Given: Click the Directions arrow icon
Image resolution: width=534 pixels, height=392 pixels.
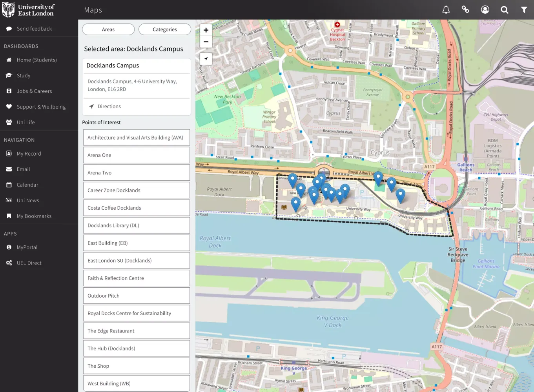Looking at the screenshot, I should point(91,106).
